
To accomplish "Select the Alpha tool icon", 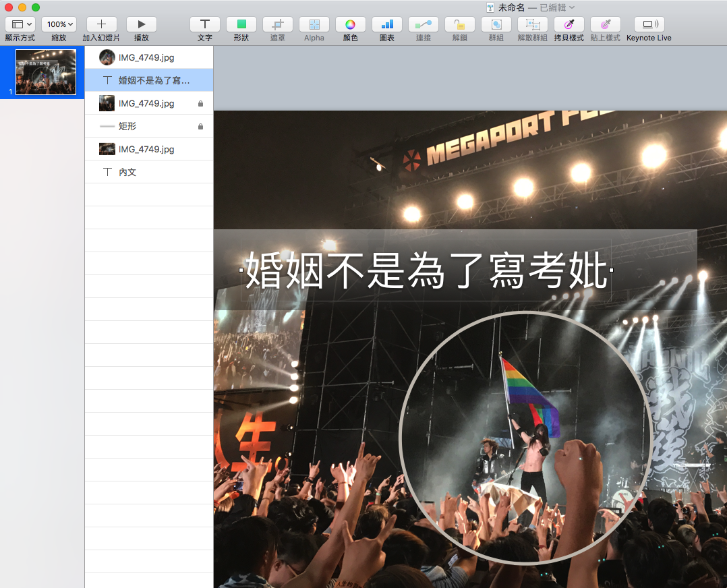I will [x=314, y=24].
